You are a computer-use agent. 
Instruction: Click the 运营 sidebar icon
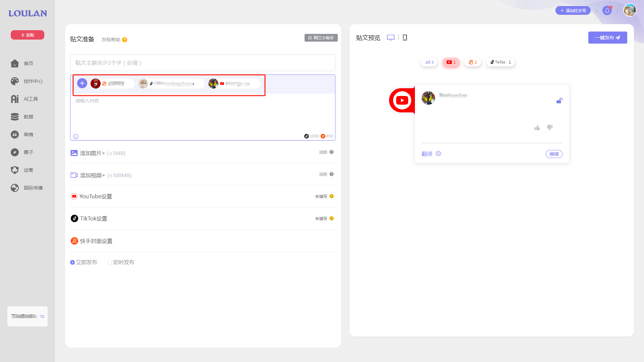pyautogui.click(x=15, y=170)
